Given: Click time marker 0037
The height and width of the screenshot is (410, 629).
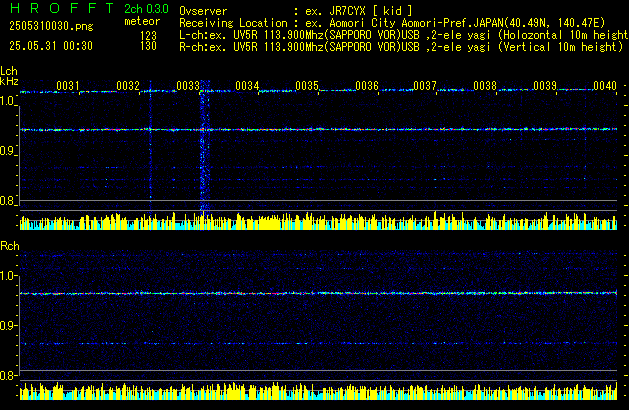Looking at the screenshot, I should coord(425,86).
